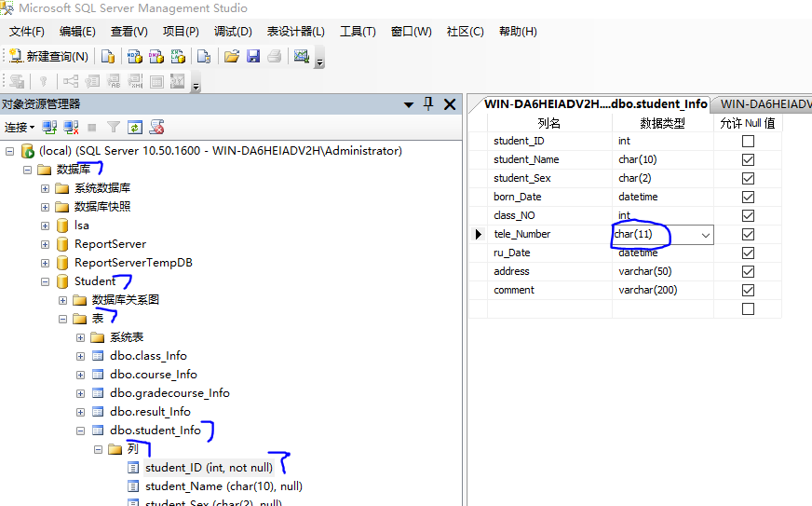Image resolution: width=812 pixels, height=506 pixels.
Task: Toggle Allow Null for ru_Date
Action: click(748, 253)
